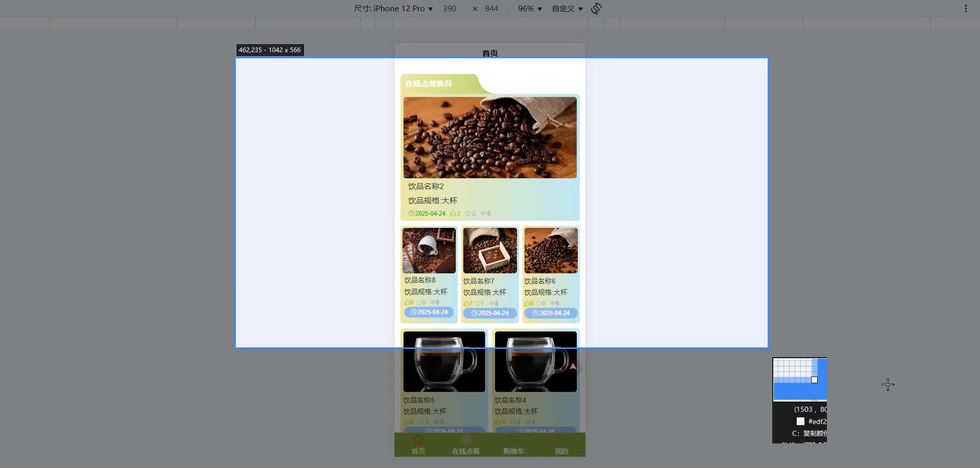The image size is (980, 468).
Task: Tap the red back-to-top arrow
Action: tap(573, 366)
